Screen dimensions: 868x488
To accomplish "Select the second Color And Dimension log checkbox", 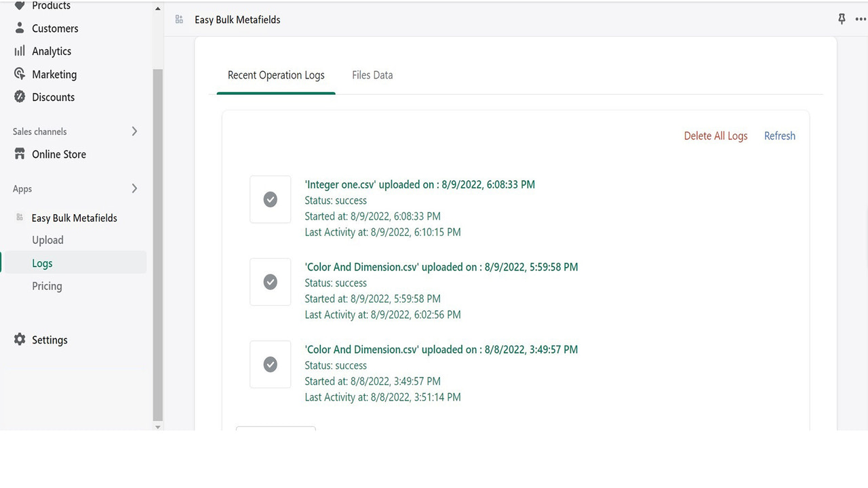I will click(270, 282).
